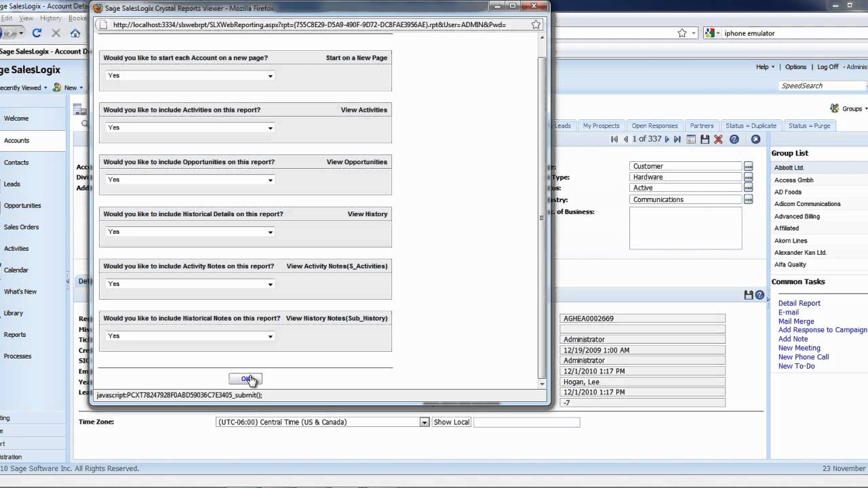Click the Google search engine icon
The width and height of the screenshot is (868, 488).
[709, 33]
